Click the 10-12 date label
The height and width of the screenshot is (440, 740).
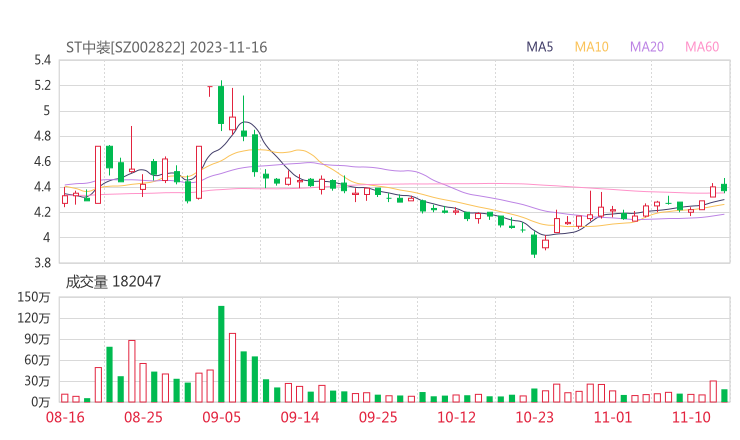[x=456, y=417]
